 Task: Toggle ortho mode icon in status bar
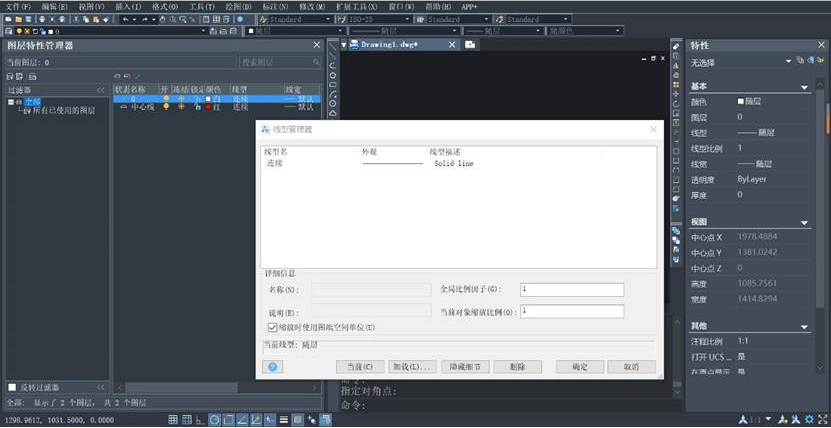click(x=201, y=420)
